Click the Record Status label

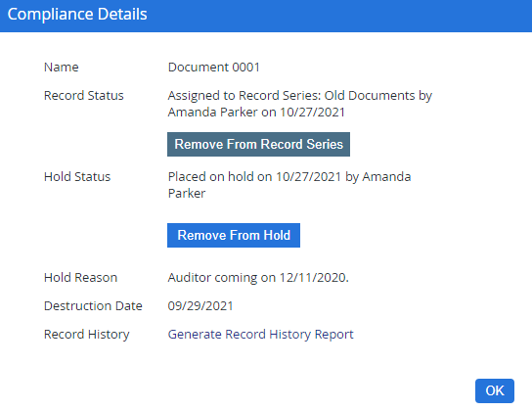pyautogui.click(x=84, y=96)
